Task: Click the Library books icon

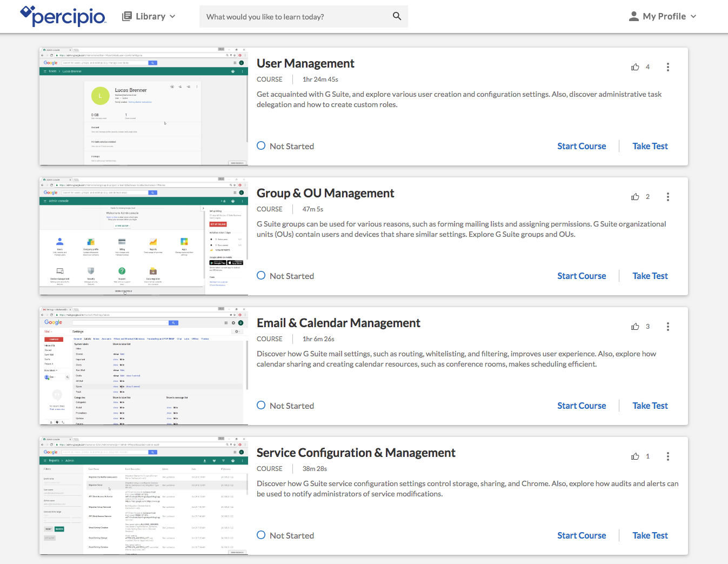Action: [x=127, y=16]
